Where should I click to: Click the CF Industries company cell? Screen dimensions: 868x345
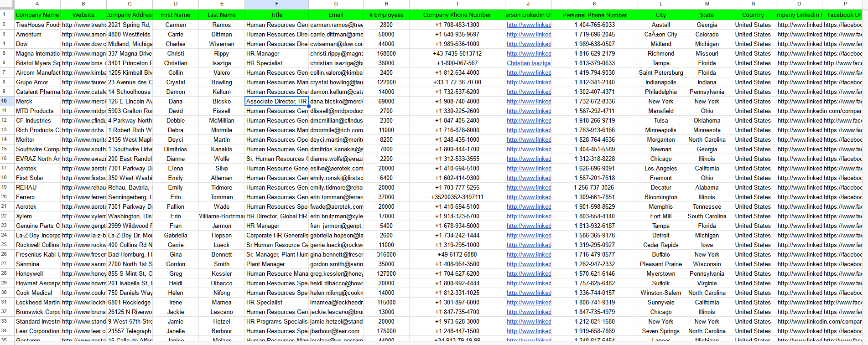(37, 120)
